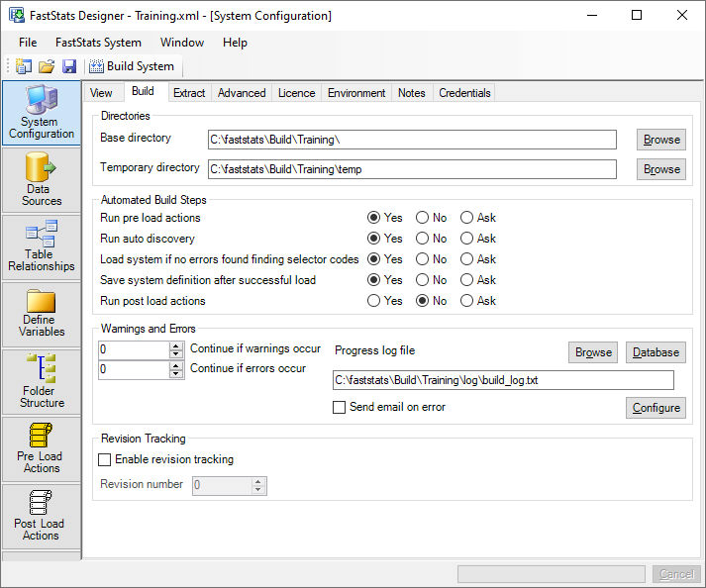Increase the Continue if errors occur value
This screenshot has width=706, height=588.
(x=176, y=365)
